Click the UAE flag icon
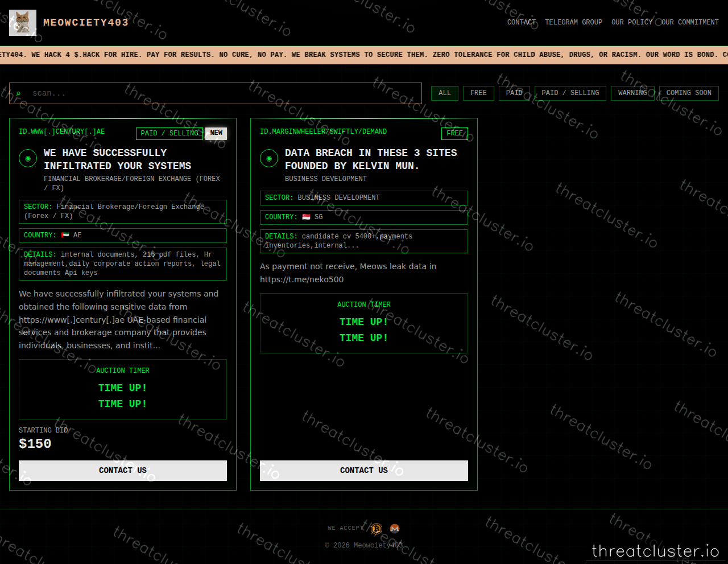 click(65, 235)
